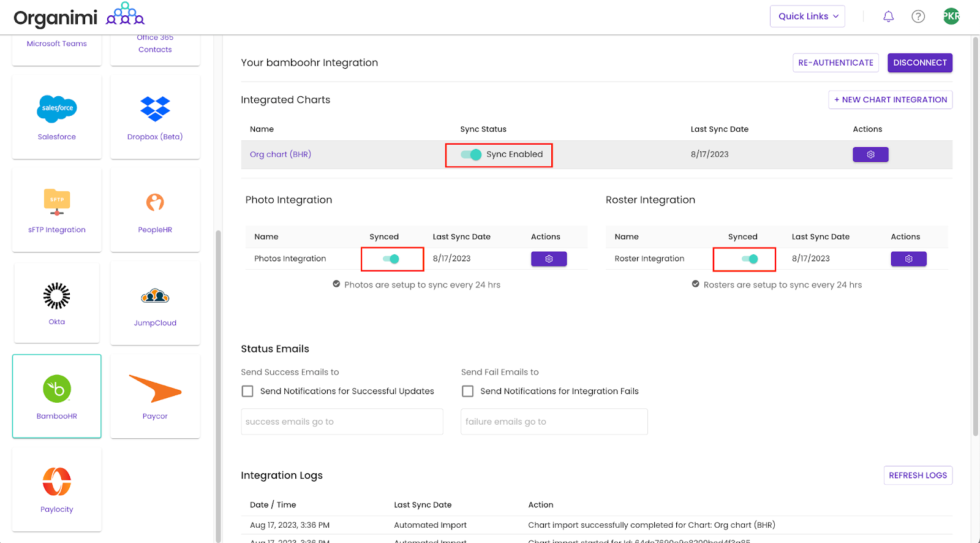The height and width of the screenshot is (543, 980).
Task: Click the REFRESH LOGS button
Action: 918,476
